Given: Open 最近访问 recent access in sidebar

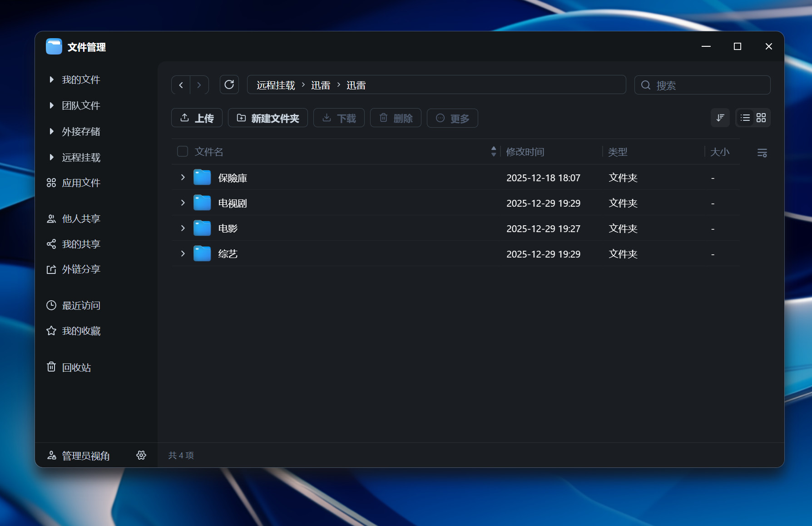Looking at the screenshot, I should pos(81,305).
